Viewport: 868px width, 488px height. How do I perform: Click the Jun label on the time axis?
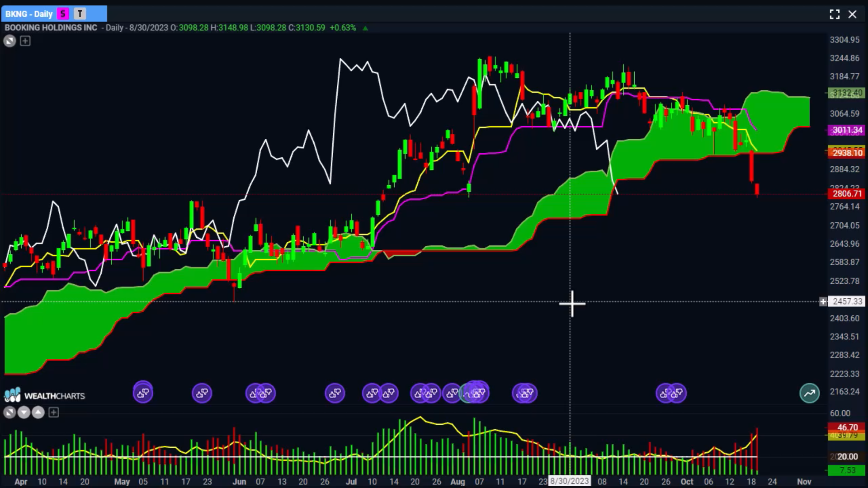coord(239,482)
